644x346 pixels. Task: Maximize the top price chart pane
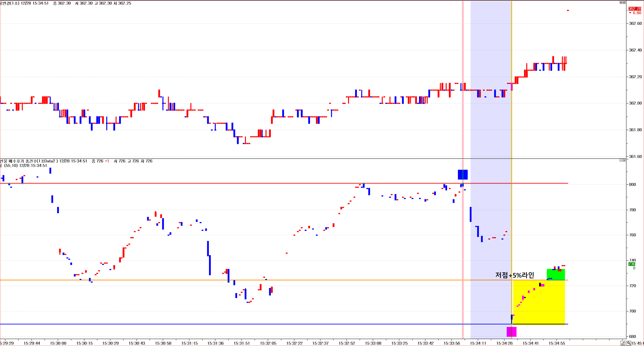pos(624,3)
